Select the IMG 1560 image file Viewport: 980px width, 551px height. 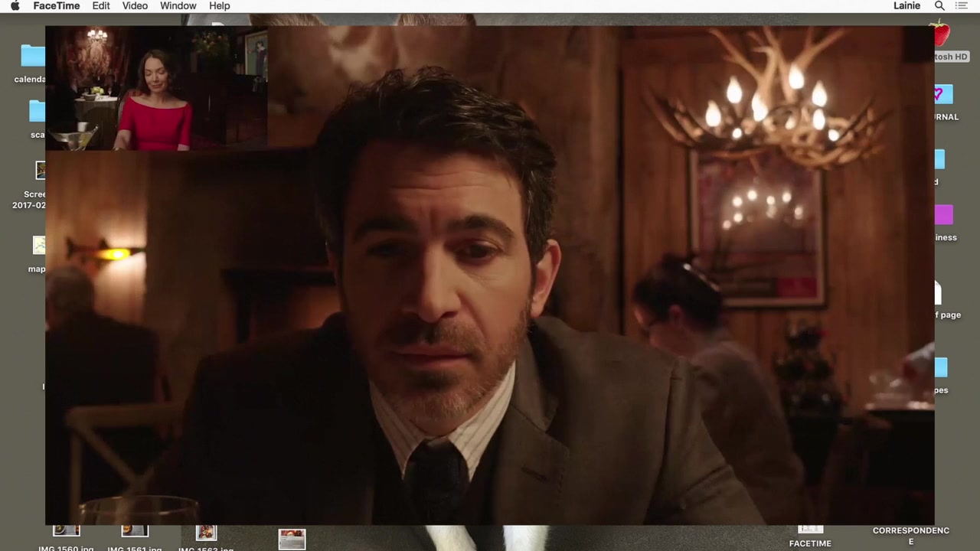(x=66, y=533)
